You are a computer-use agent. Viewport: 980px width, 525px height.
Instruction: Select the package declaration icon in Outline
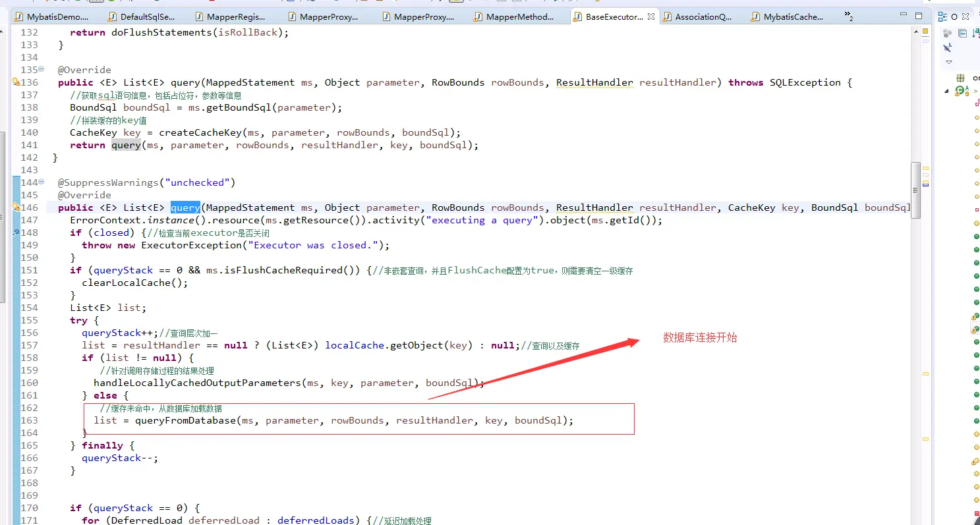tap(960, 78)
